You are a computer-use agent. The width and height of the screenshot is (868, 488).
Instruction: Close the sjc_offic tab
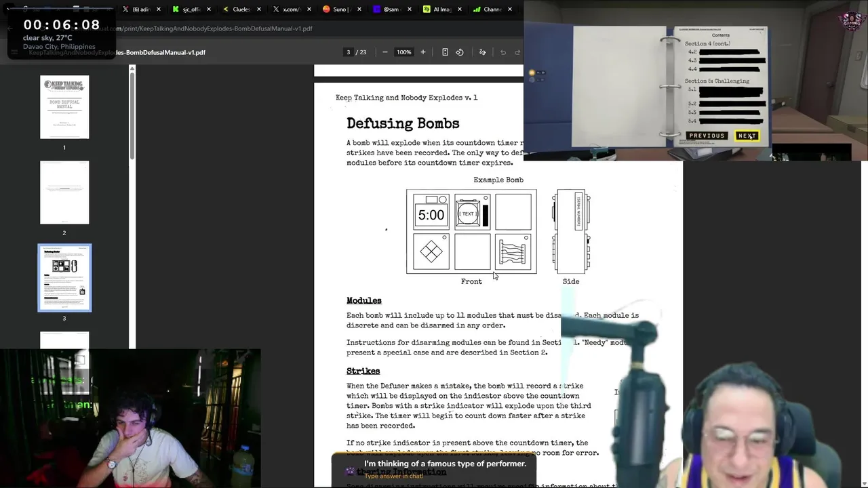coord(209,9)
